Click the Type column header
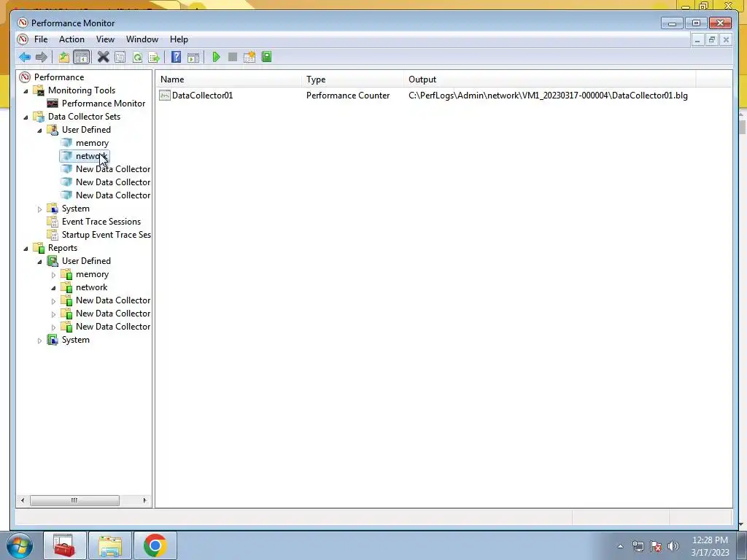 coord(353,79)
